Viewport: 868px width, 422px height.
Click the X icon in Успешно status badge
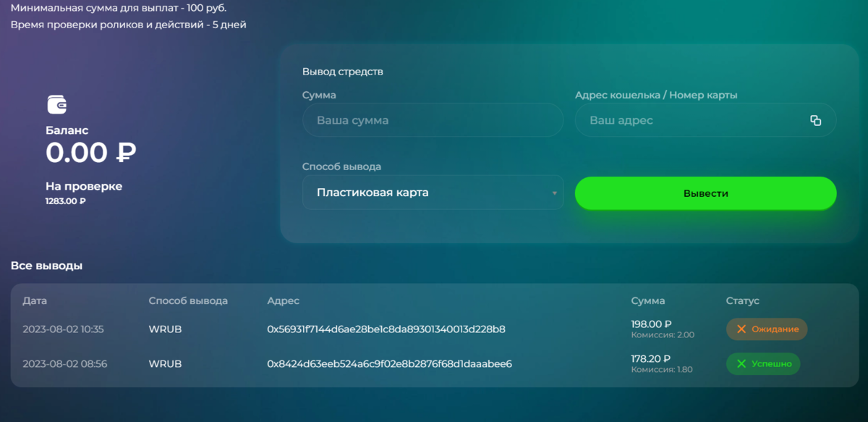click(741, 364)
